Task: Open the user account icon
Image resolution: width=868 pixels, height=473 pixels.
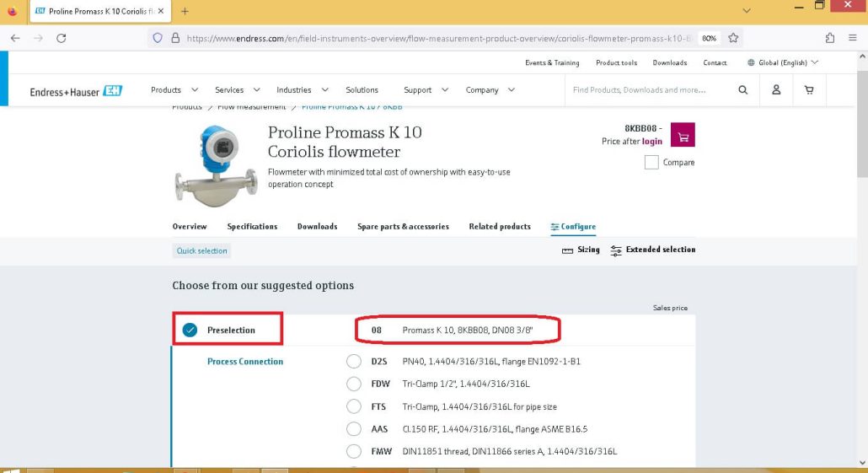Action: point(776,89)
